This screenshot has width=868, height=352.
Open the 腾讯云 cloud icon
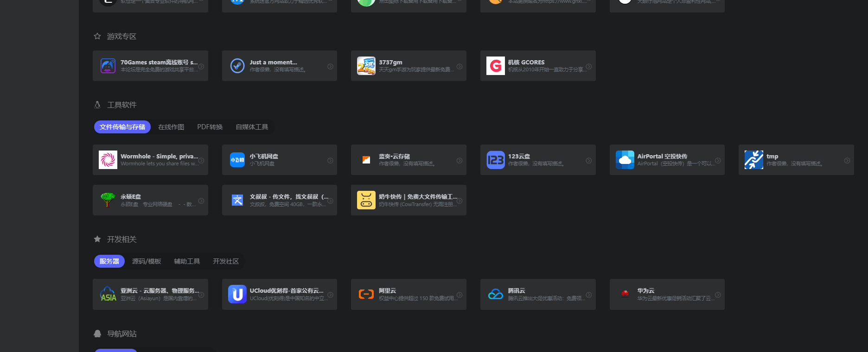tap(496, 294)
